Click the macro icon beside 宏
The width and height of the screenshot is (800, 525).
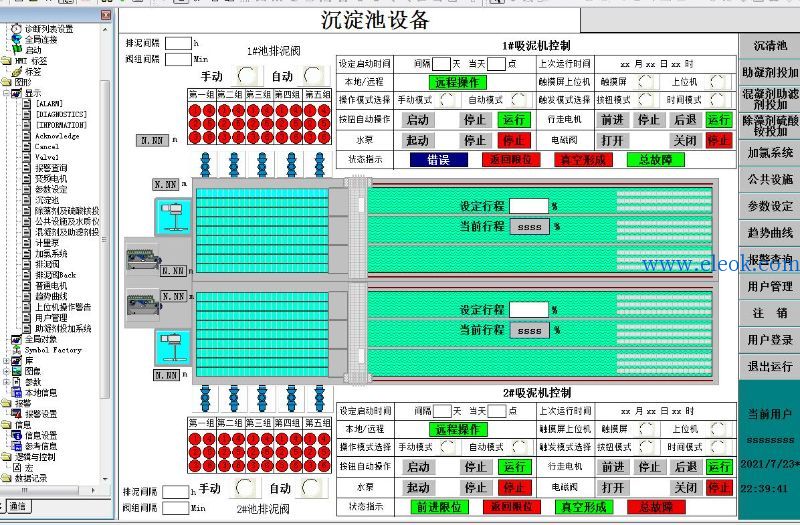click(x=17, y=467)
